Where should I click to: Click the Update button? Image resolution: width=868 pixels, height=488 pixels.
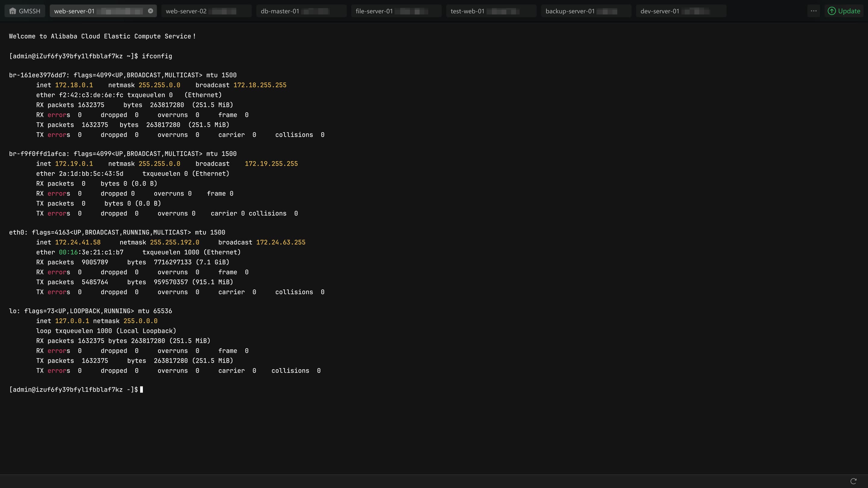pyautogui.click(x=849, y=11)
